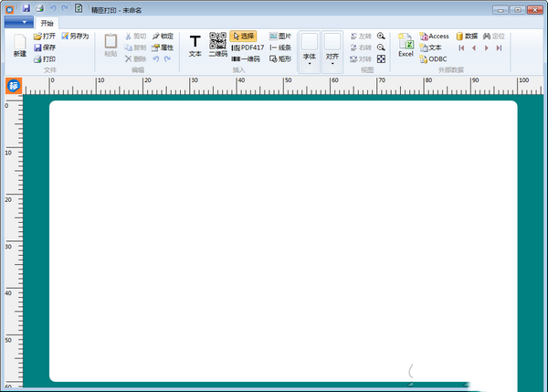Click title-bar quick save icon
This screenshot has width=548, height=392.
[x=26, y=8]
